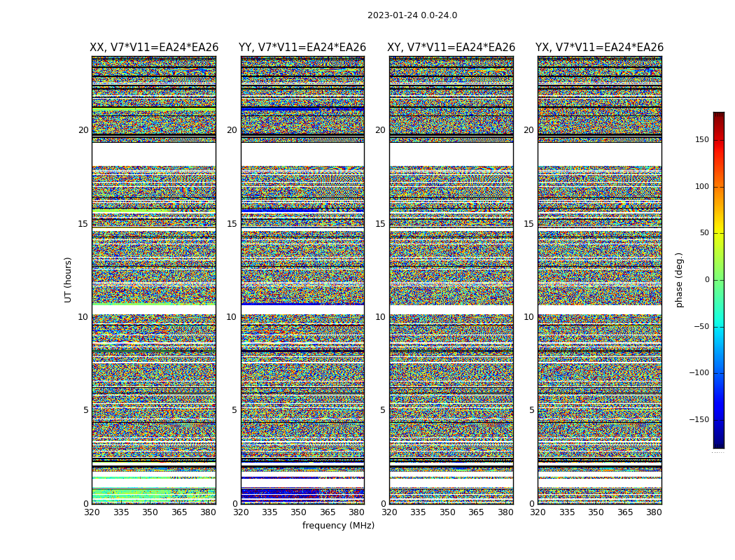Click the 380 frequency tick under YX panel

point(654,512)
